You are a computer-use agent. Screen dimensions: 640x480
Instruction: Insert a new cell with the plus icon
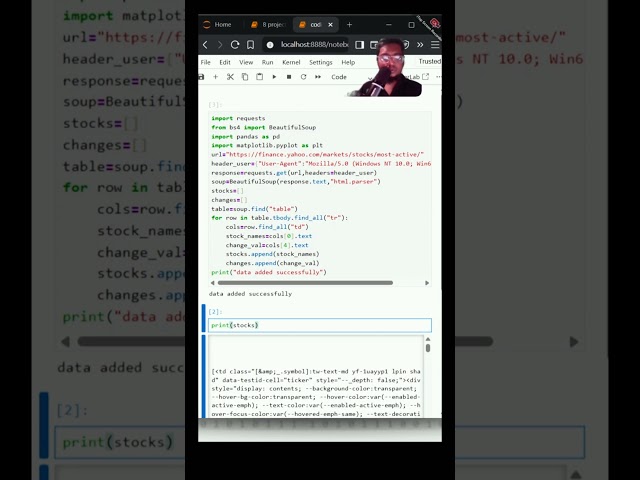click(216, 77)
